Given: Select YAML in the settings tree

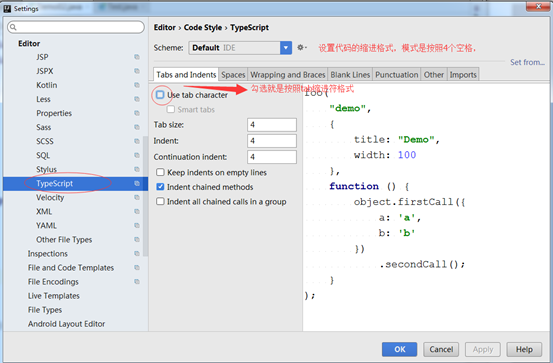Looking at the screenshot, I should pos(46,225).
